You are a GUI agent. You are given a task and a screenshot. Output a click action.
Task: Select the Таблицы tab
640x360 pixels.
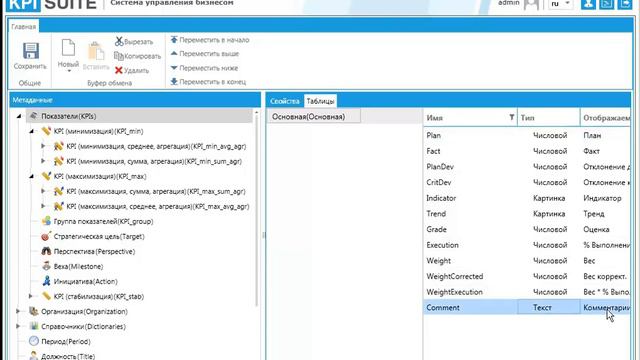tap(320, 101)
